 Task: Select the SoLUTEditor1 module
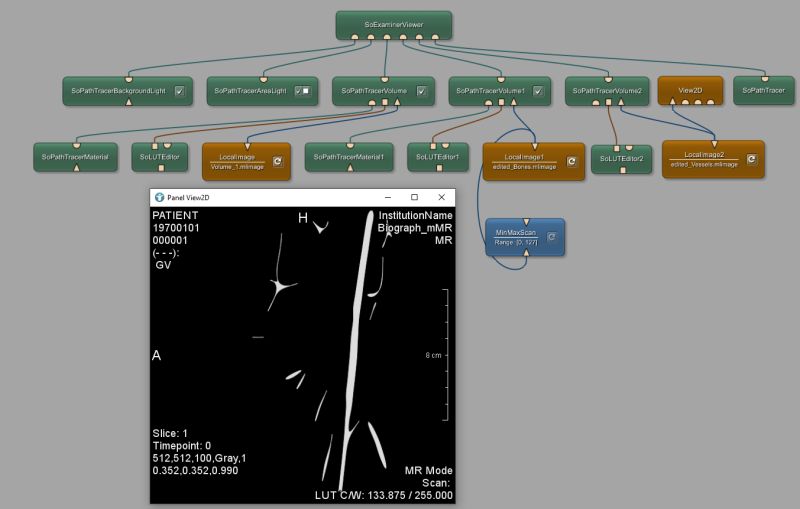438,157
